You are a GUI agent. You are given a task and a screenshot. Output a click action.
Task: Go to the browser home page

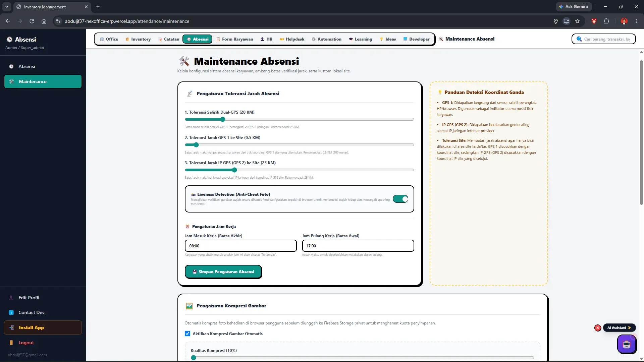pyautogui.click(x=44, y=21)
